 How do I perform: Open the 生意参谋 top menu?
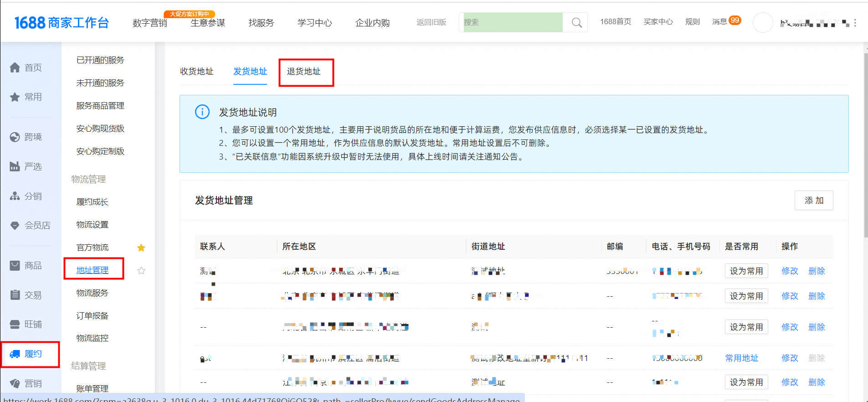207,23
